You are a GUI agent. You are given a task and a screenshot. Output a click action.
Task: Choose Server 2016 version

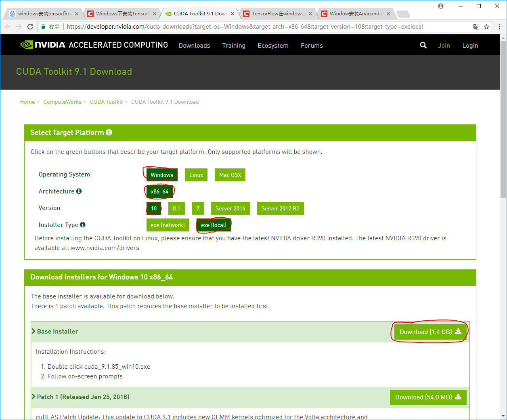230,208
